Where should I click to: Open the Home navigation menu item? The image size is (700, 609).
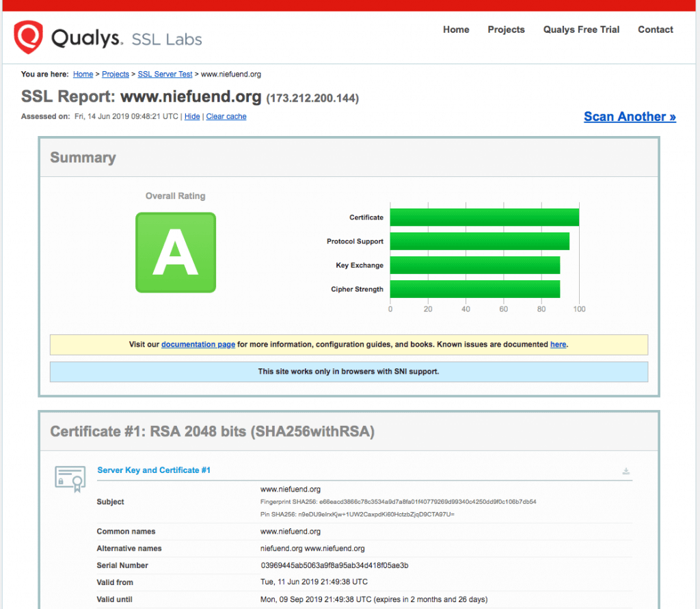[456, 29]
